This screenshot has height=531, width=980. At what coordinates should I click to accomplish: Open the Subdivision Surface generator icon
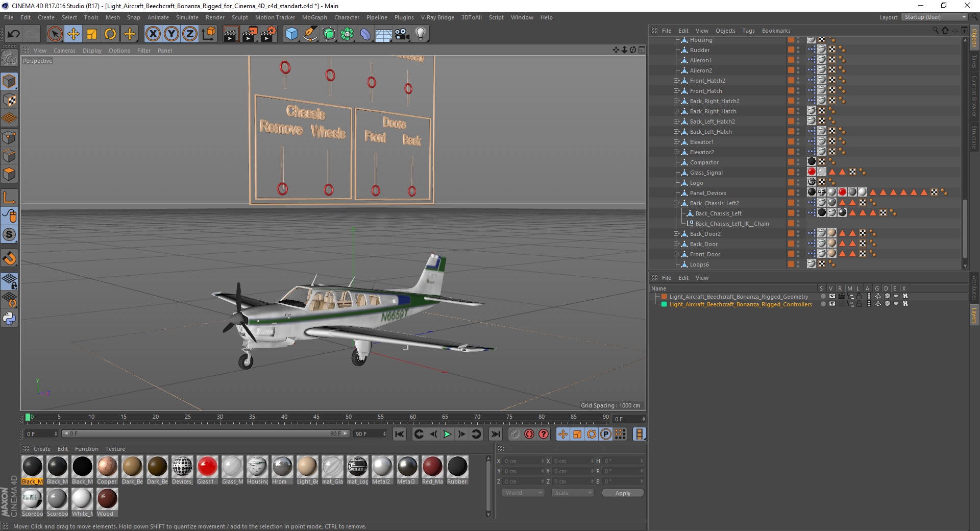(x=329, y=34)
